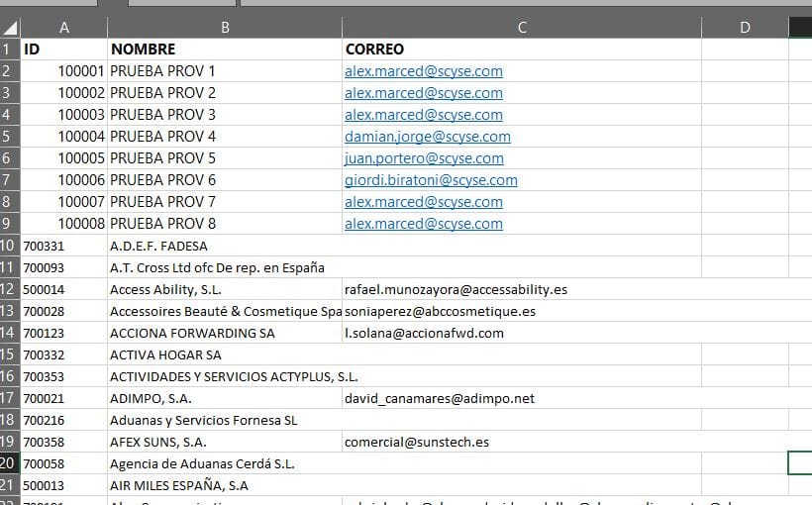Select cell with ID 500013
Screen dimensions: 812x505
click(63, 485)
